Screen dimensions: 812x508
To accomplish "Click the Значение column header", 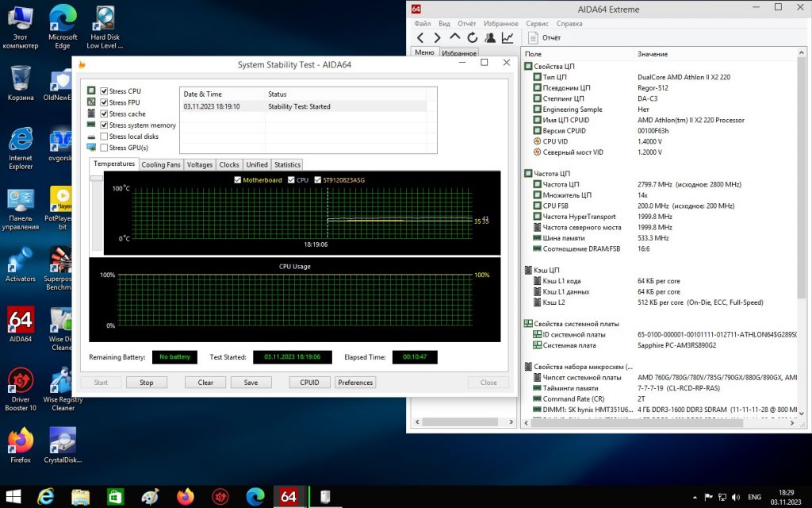I will pyautogui.click(x=716, y=54).
